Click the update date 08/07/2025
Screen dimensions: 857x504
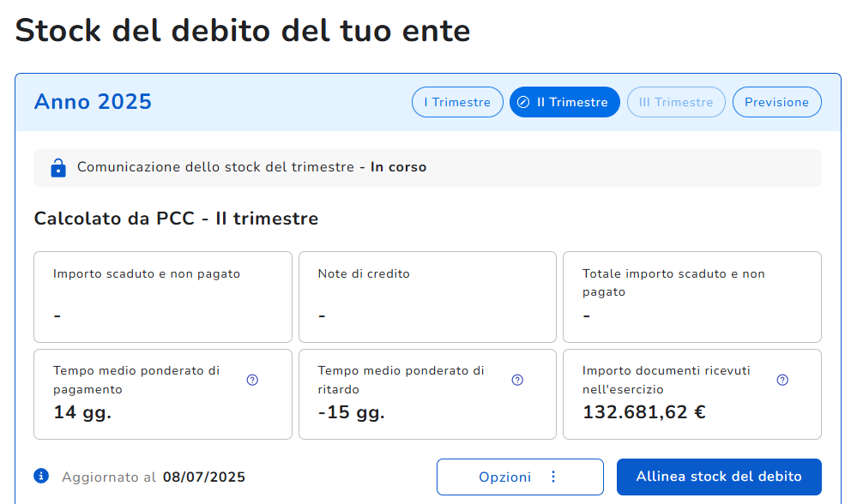click(204, 477)
